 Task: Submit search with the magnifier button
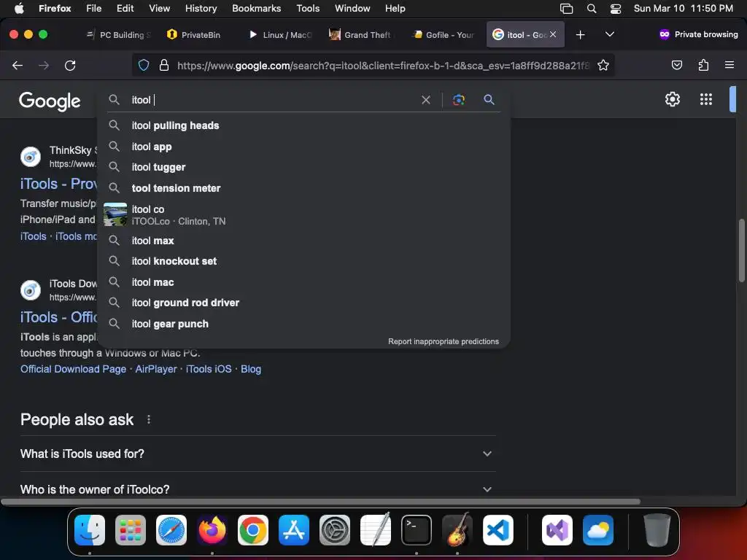489,99
